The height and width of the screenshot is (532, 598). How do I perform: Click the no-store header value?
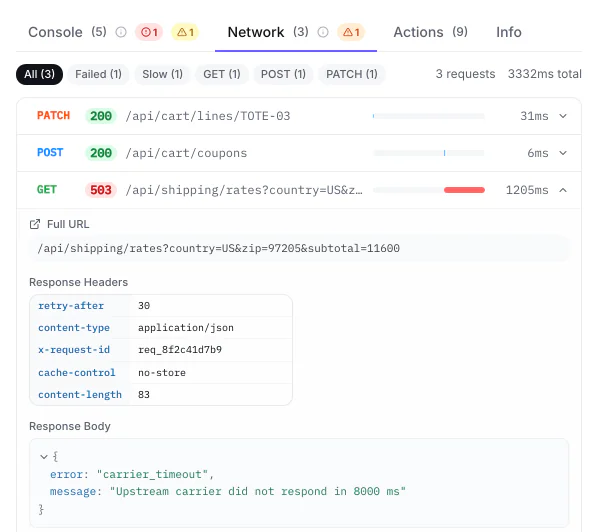tap(162, 373)
